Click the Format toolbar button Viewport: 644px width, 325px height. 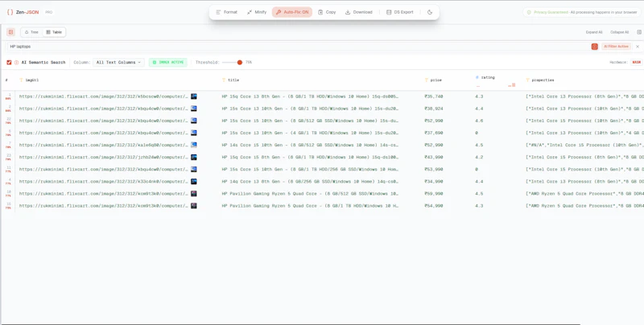pyautogui.click(x=226, y=12)
